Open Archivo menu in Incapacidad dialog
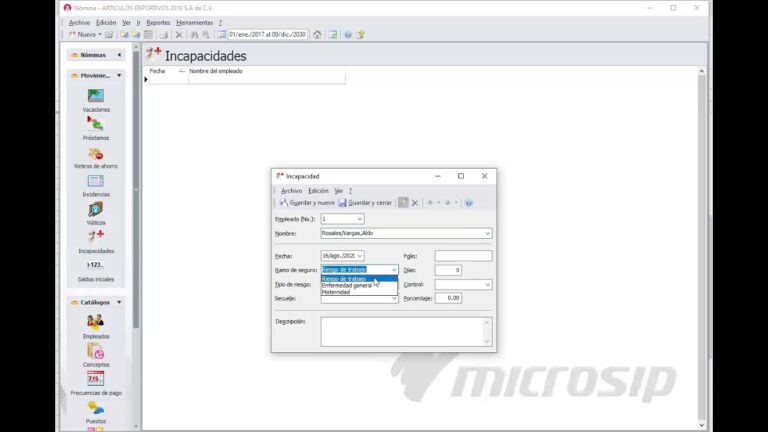 pos(291,191)
